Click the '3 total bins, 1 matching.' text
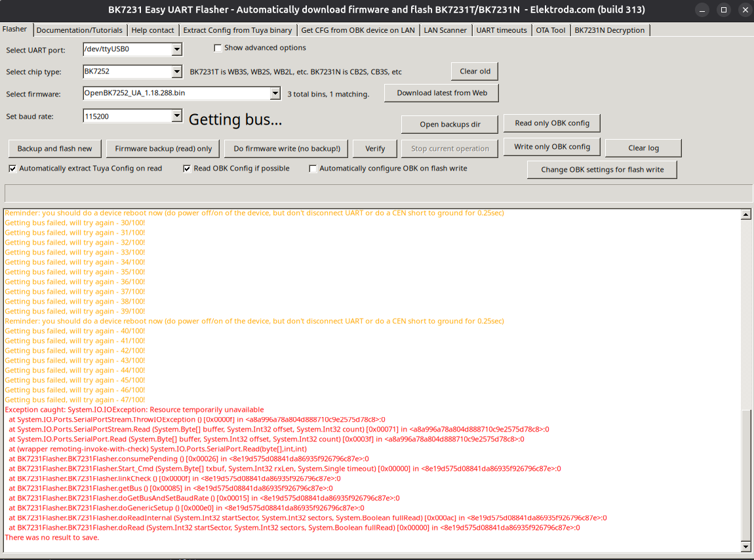754x560 pixels. [x=328, y=94]
